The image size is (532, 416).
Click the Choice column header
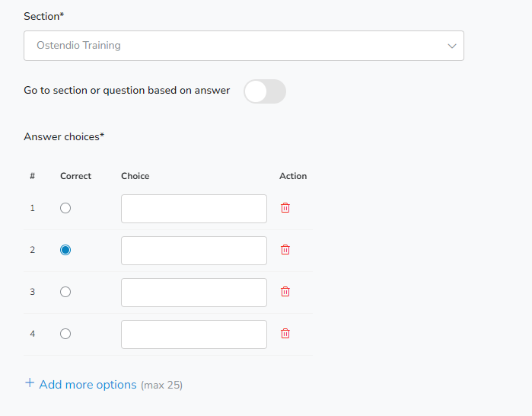[135, 176]
